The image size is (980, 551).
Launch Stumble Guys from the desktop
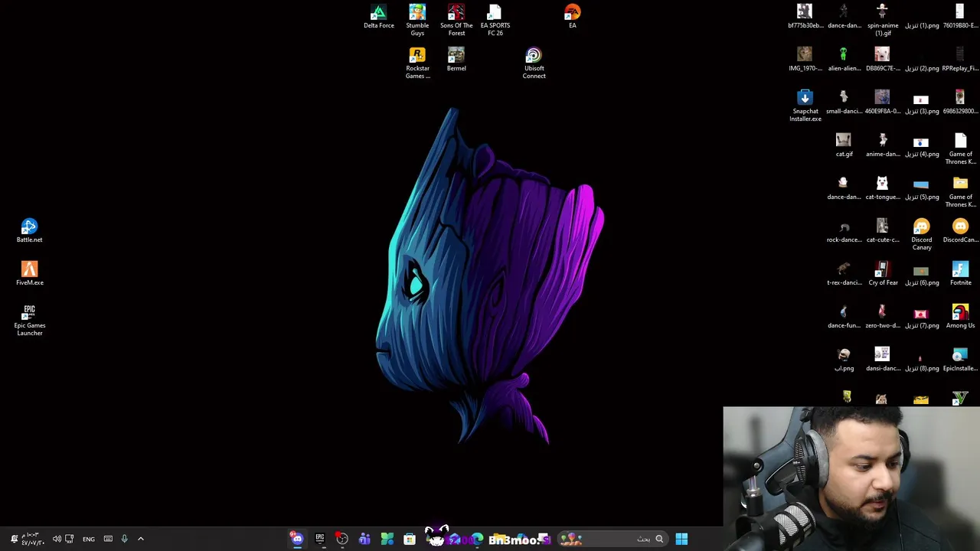pyautogui.click(x=417, y=21)
